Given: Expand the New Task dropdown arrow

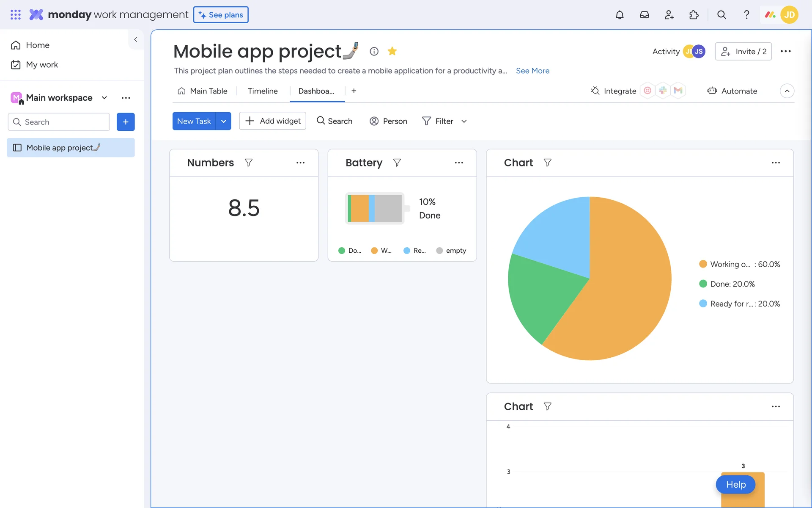Looking at the screenshot, I should click(223, 121).
